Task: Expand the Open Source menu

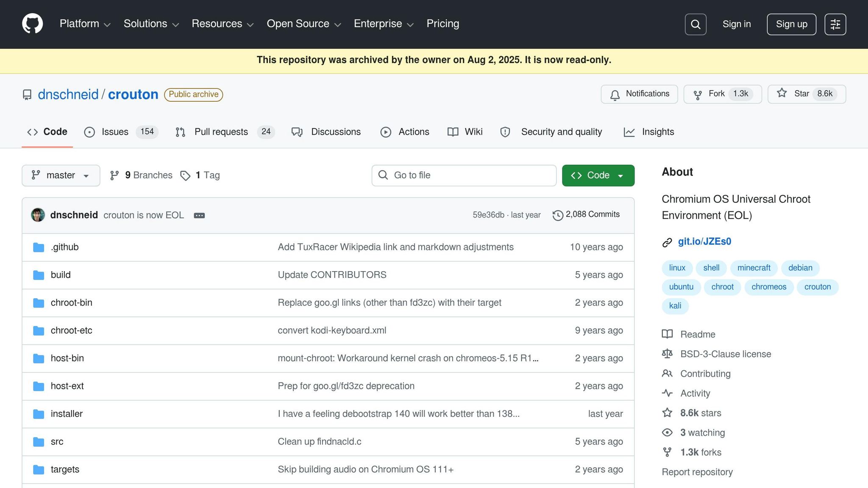Action: (304, 24)
